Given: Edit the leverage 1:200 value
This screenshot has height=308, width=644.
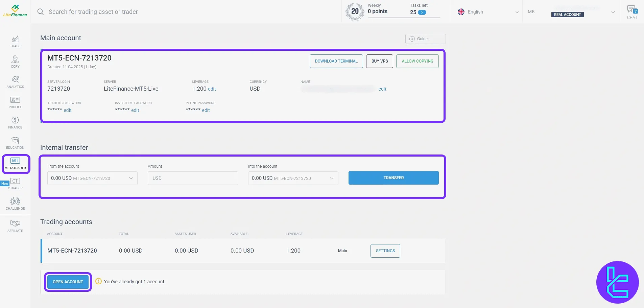Looking at the screenshot, I should pos(212,89).
